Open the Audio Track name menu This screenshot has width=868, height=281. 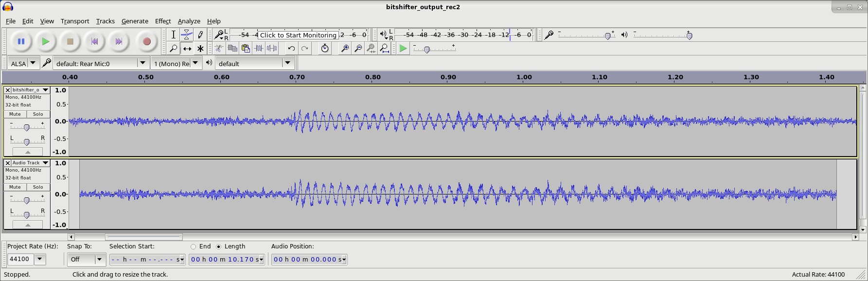tap(31, 163)
